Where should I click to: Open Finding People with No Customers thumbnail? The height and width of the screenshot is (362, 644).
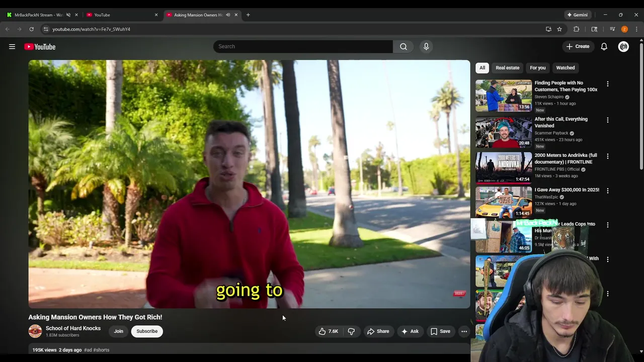coord(504,96)
